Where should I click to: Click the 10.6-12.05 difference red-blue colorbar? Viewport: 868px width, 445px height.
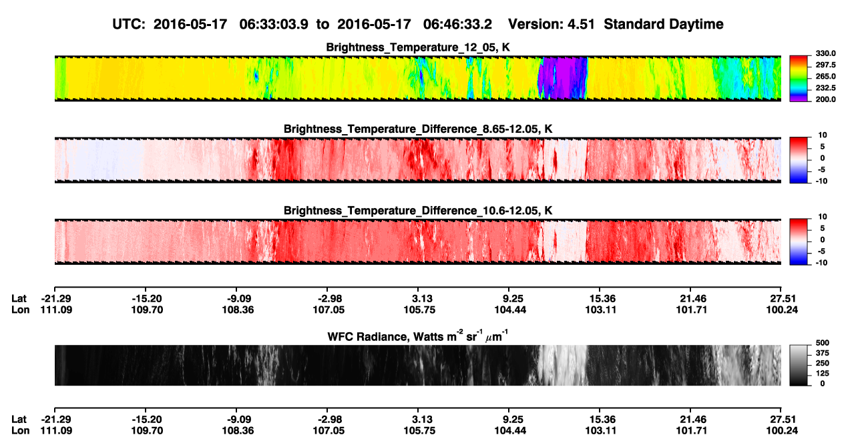[799, 240]
